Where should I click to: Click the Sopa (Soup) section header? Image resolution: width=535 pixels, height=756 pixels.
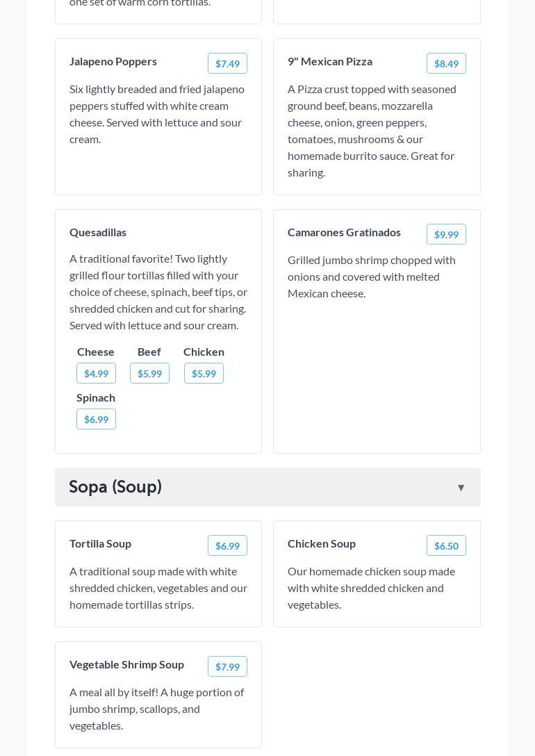115,487
